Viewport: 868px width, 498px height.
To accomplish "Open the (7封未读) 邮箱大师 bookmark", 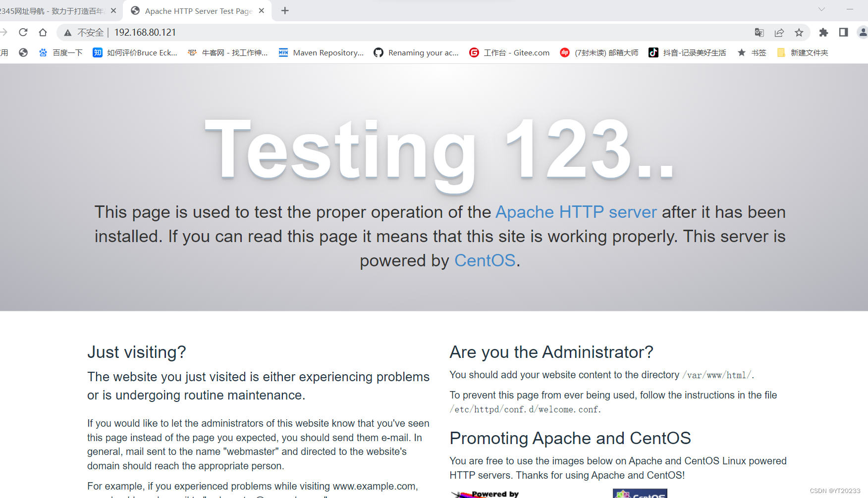I will (x=599, y=52).
